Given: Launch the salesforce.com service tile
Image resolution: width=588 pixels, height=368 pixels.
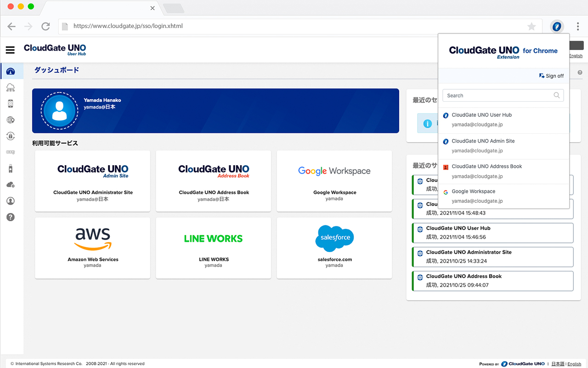Looking at the screenshot, I should (334, 248).
